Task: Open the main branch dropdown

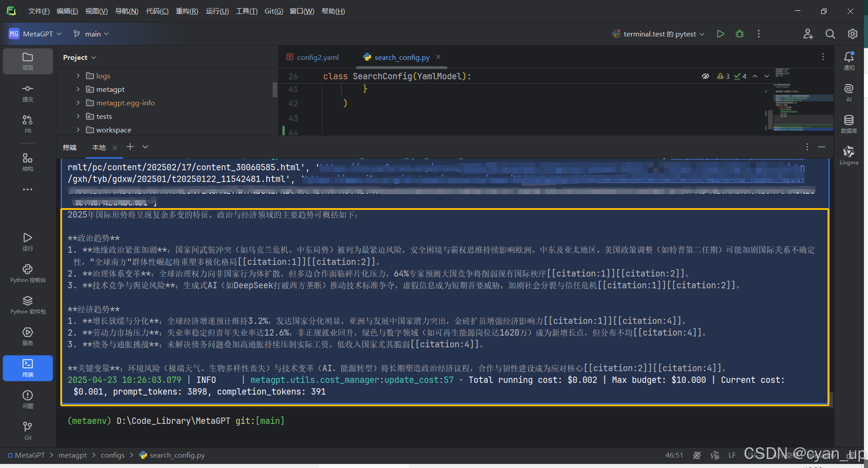Action: [91, 34]
